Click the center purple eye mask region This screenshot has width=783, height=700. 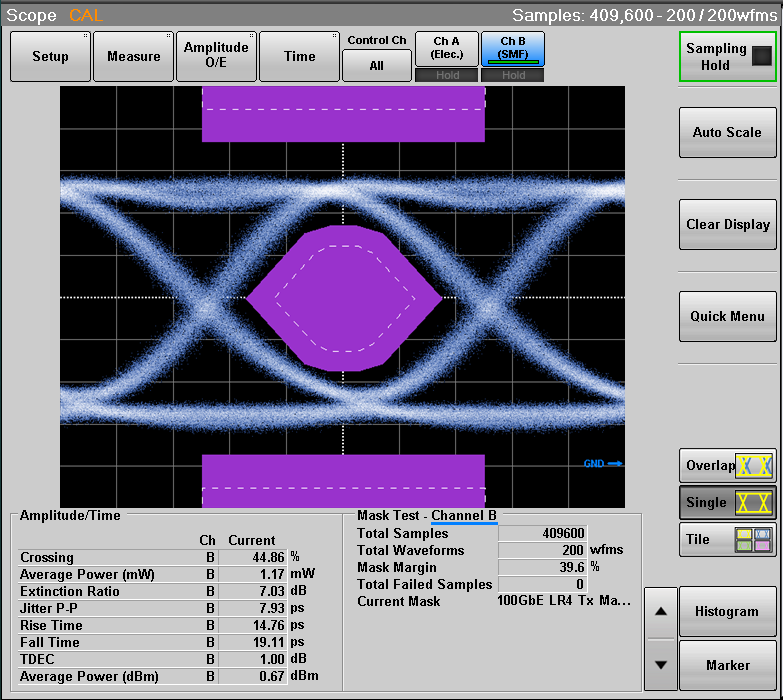point(343,298)
